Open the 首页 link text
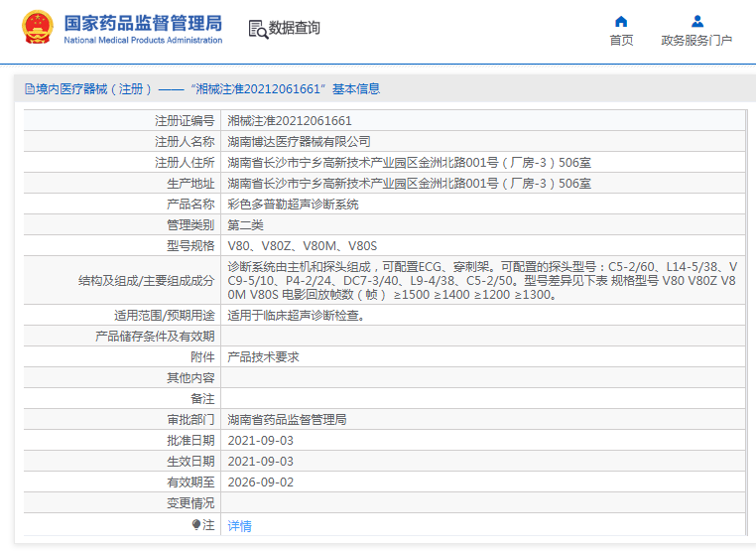The image size is (756, 551). (621, 41)
